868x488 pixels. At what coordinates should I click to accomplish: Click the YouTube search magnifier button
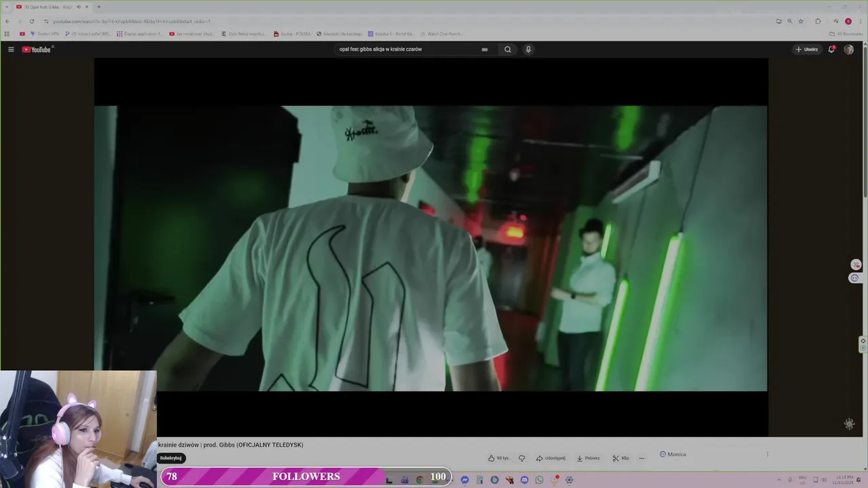[x=507, y=49]
